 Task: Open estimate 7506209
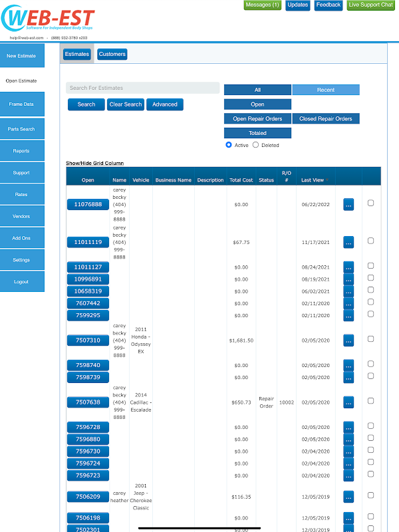pyautogui.click(x=88, y=497)
